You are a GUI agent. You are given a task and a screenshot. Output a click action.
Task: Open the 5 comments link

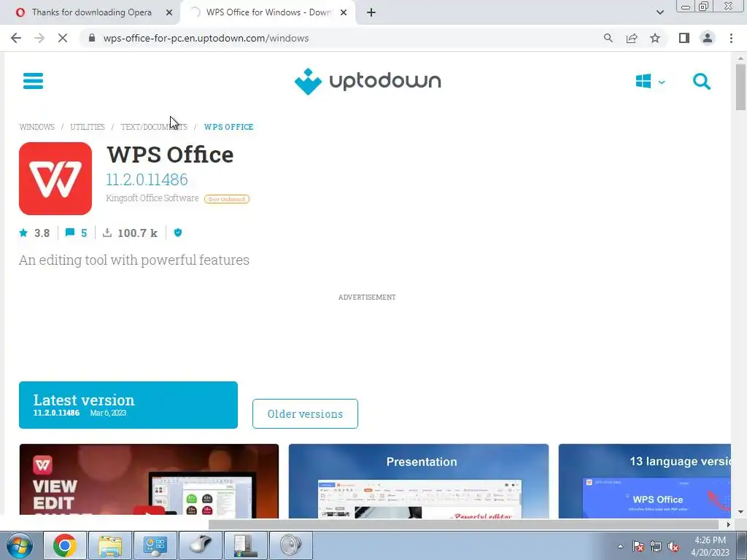click(x=76, y=233)
